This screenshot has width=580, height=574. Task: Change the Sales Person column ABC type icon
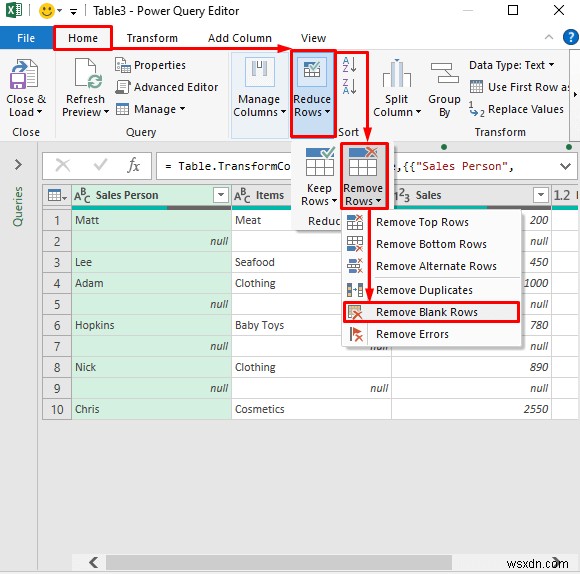point(82,195)
